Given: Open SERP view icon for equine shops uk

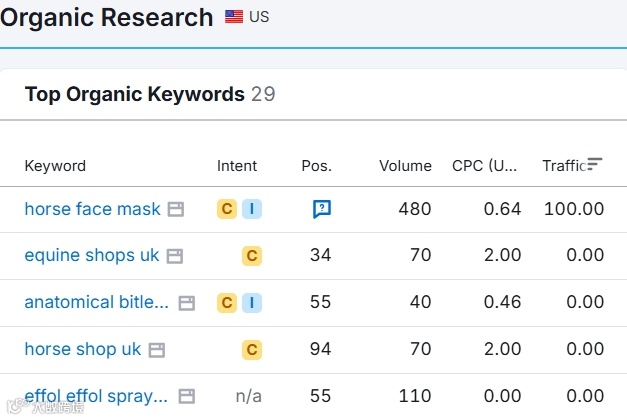Looking at the screenshot, I should [x=174, y=256].
